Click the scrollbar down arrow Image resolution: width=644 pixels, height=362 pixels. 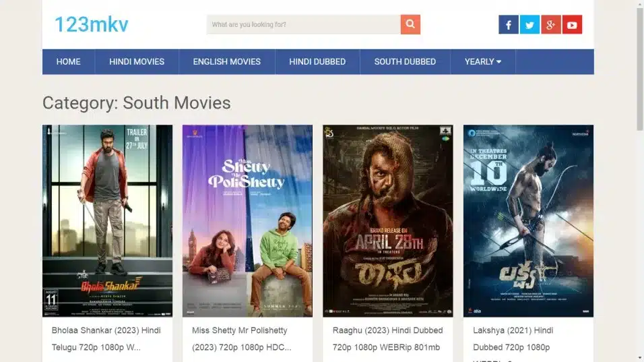click(x=640, y=359)
